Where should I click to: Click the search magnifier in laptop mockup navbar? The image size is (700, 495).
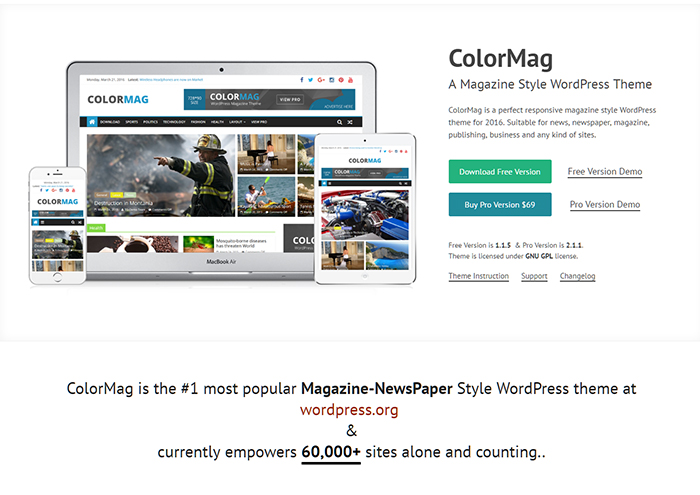coord(339,122)
